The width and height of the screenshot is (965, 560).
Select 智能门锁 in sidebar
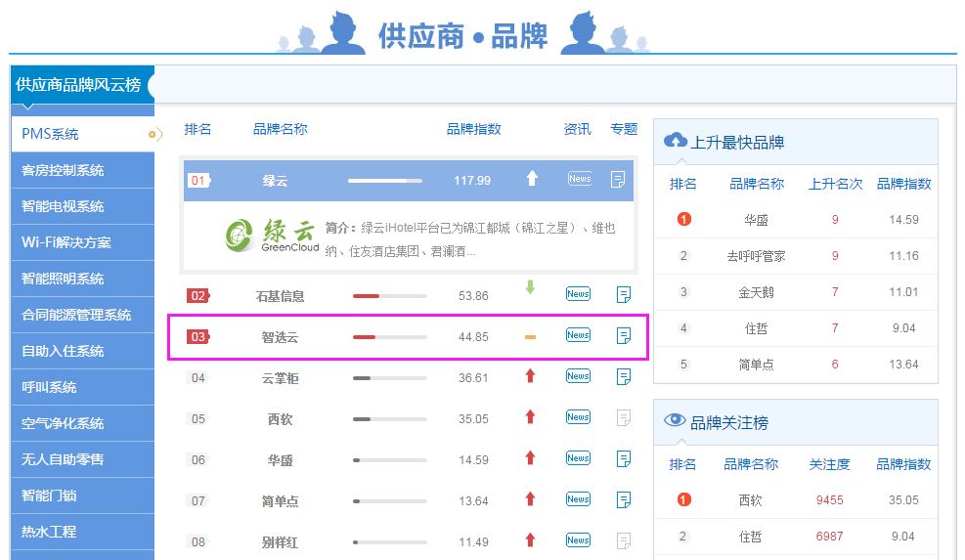(x=82, y=496)
